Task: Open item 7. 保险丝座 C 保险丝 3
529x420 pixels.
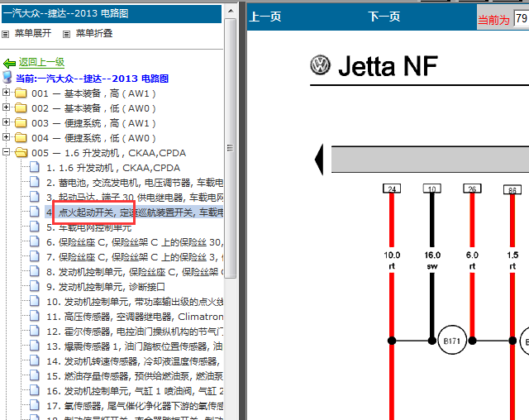Action: click(x=135, y=257)
